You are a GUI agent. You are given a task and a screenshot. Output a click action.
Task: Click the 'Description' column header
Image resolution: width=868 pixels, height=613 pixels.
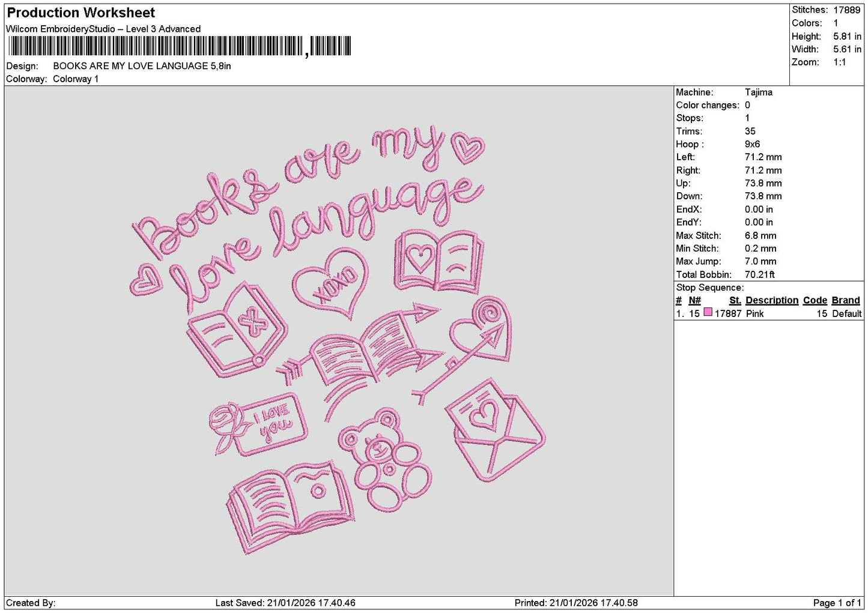click(x=772, y=301)
